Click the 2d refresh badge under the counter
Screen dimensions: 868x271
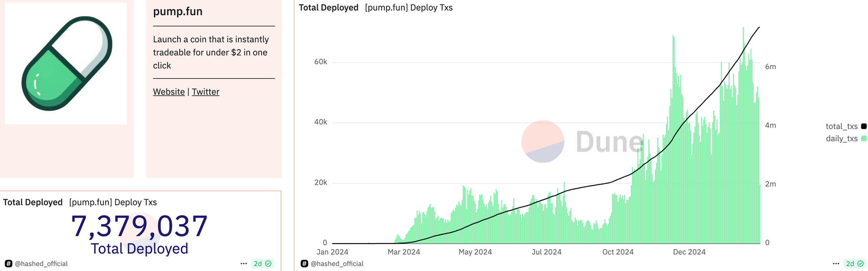[263, 263]
